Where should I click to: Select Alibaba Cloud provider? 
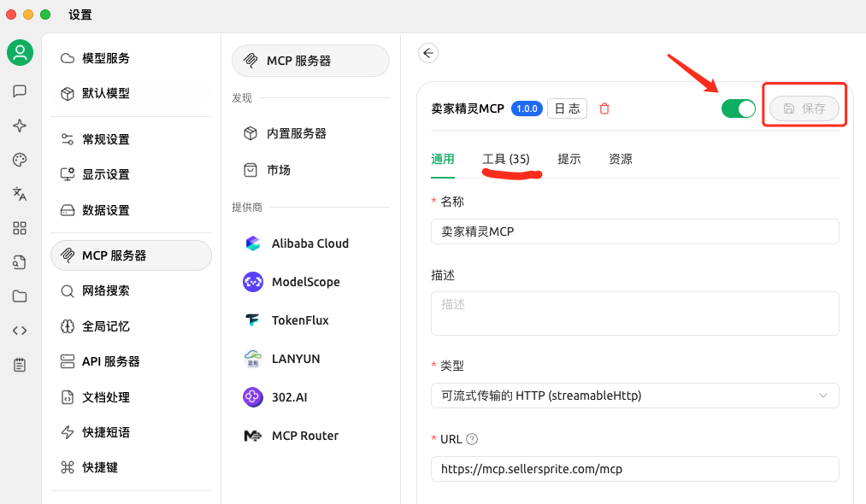pos(310,243)
